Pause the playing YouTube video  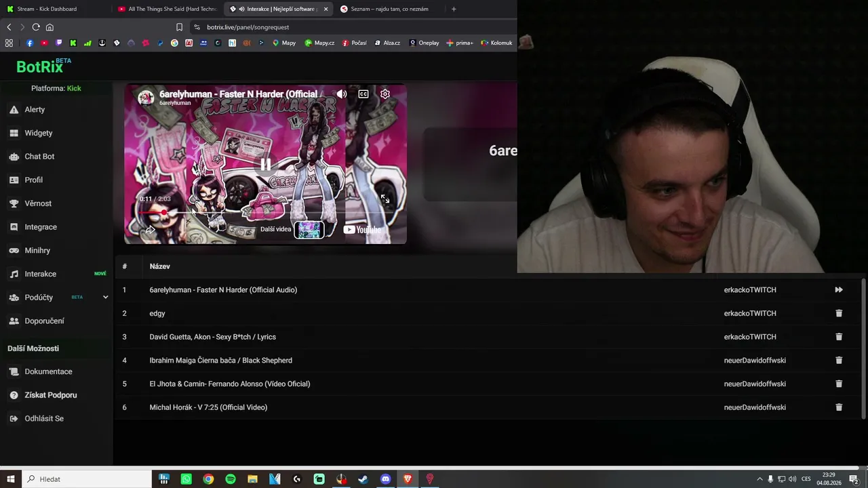tap(266, 165)
